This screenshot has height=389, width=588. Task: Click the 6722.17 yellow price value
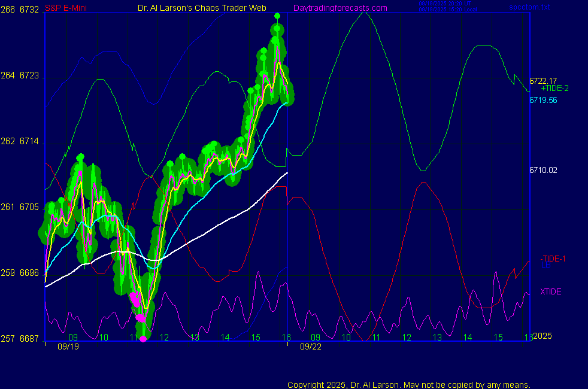[x=543, y=81]
